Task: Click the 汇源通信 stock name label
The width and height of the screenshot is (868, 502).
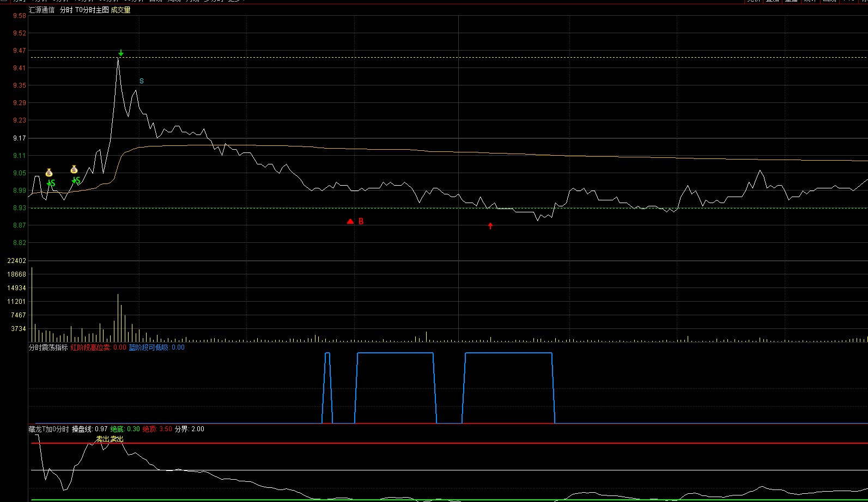Action: pos(42,10)
